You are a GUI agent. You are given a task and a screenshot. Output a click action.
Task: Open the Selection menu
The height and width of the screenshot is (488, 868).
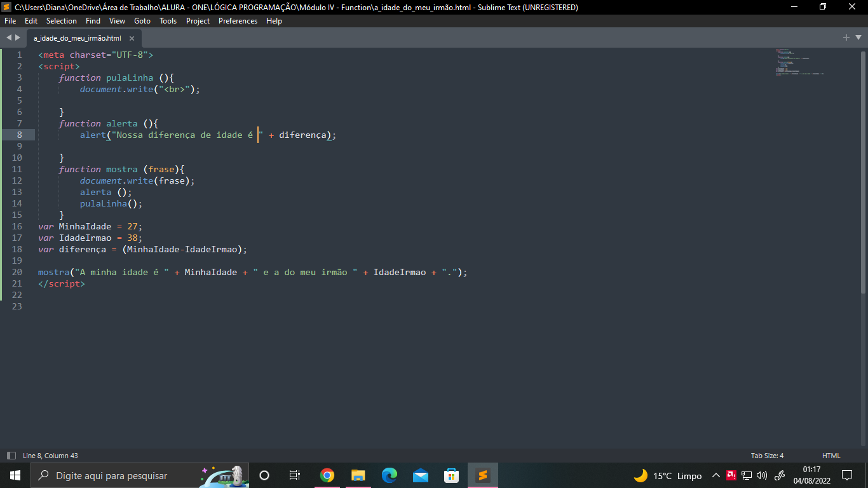[62, 21]
